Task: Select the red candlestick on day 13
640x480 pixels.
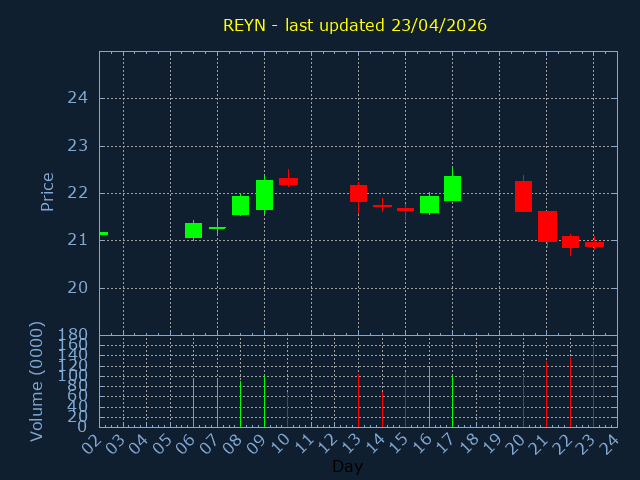Action: 358,193
